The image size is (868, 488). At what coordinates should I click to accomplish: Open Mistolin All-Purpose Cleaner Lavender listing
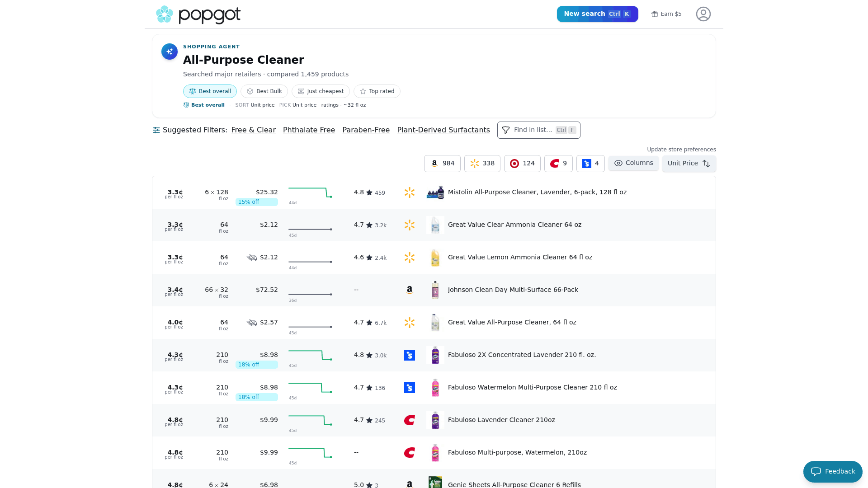pyautogui.click(x=537, y=192)
